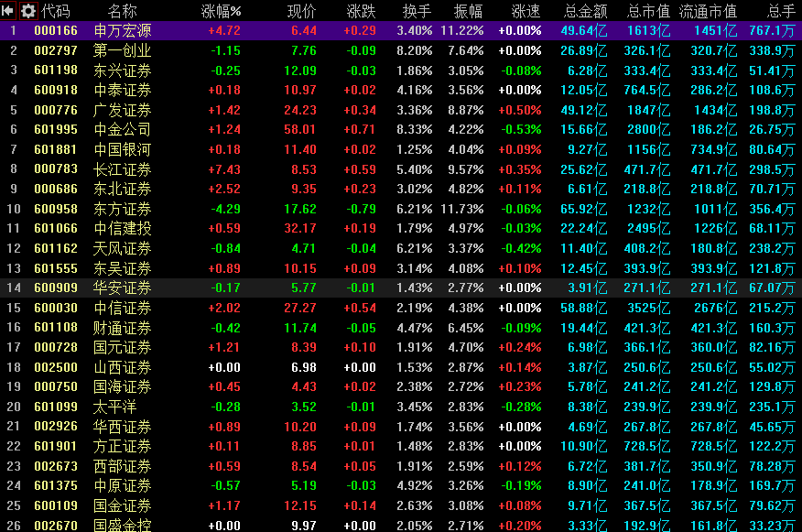Screen dimensions: 802x532
Task: Click stock code 000783
Action: [56, 169]
